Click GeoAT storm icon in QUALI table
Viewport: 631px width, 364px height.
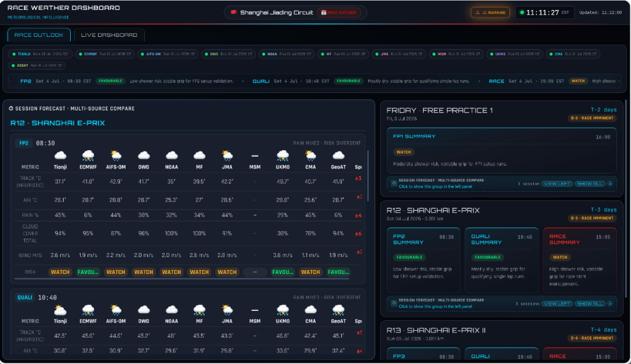coord(338,310)
